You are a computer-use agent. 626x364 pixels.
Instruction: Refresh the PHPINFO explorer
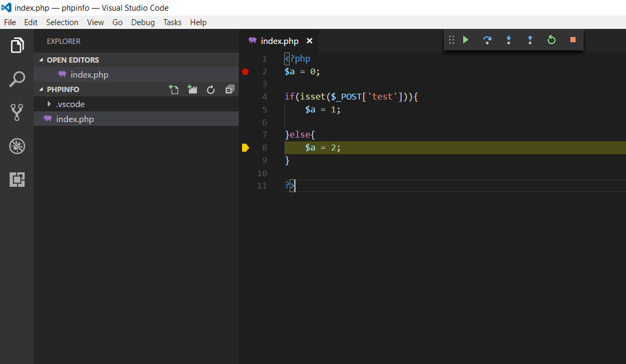[x=211, y=89]
